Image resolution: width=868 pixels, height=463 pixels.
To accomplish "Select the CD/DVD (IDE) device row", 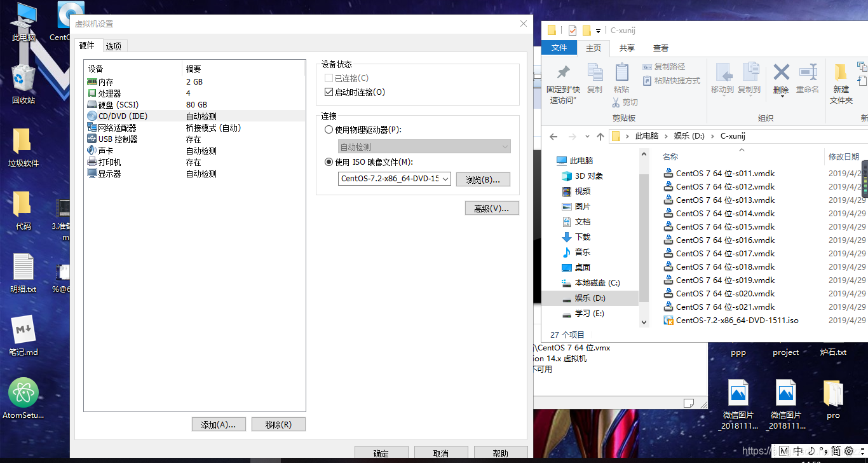I will coord(194,116).
